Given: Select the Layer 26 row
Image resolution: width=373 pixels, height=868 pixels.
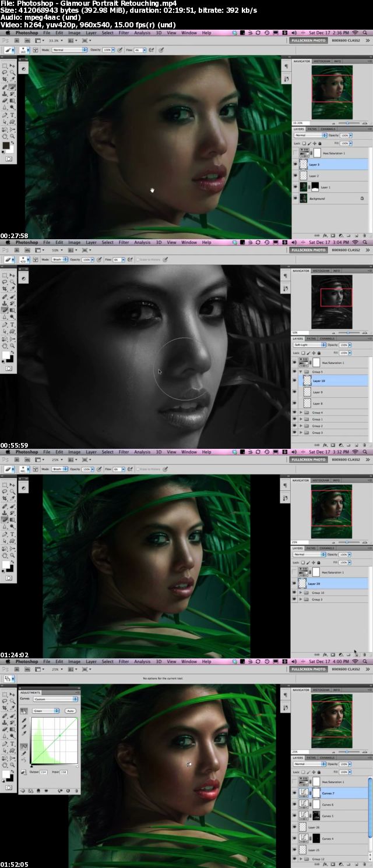Looking at the screenshot, I should coord(329,827).
